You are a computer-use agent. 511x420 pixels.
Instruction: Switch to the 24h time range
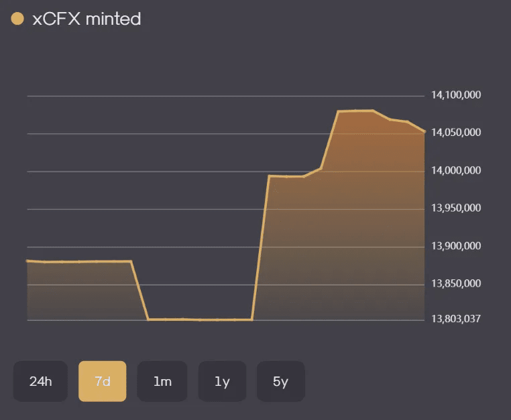(40, 382)
